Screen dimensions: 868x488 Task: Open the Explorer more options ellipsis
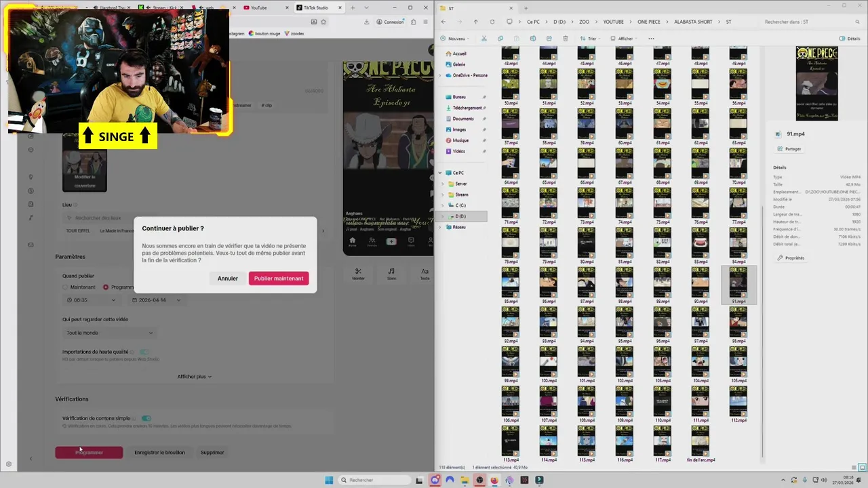(651, 39)
